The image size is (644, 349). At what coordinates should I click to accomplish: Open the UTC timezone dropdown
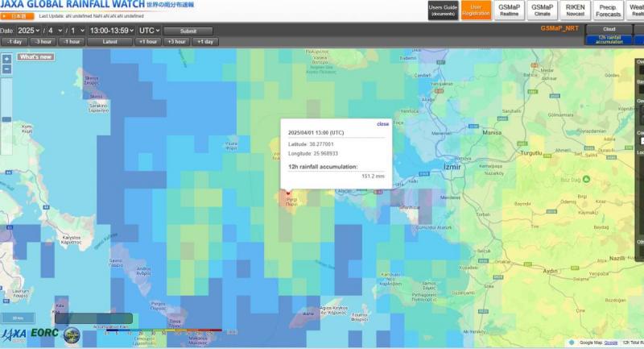tap(149, 31)
